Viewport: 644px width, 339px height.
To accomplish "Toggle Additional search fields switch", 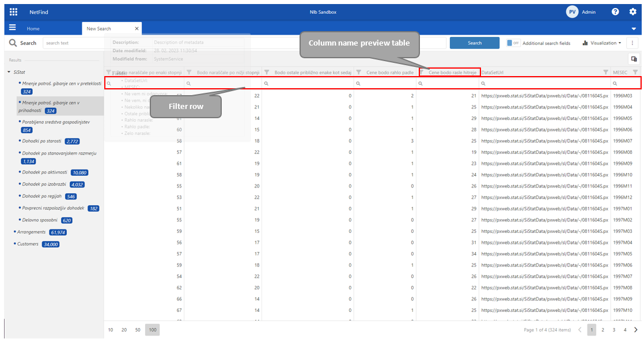I will [x=513, y=43].
